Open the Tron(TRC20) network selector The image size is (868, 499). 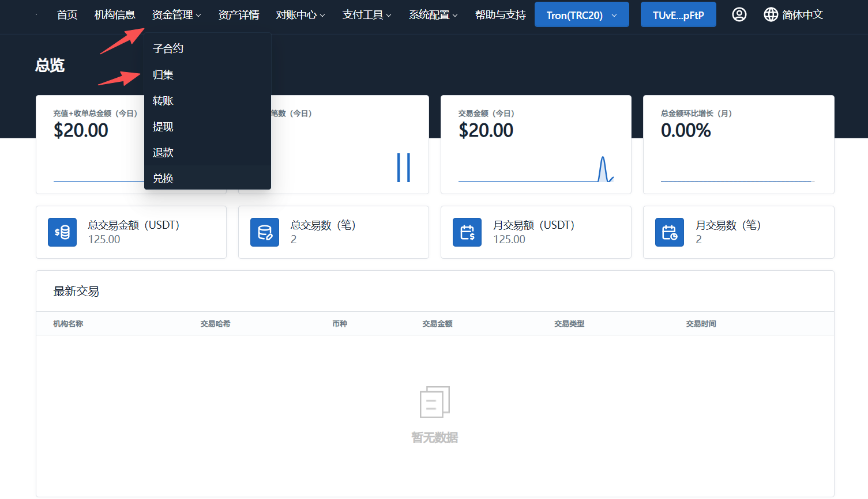582,14
